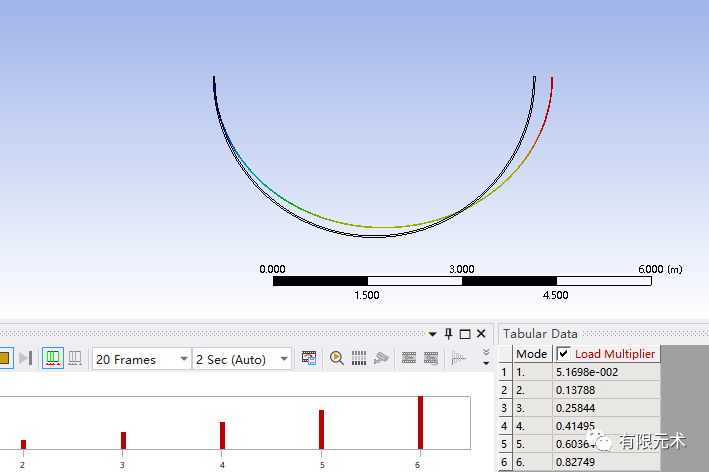Select Mode cell '3.' in table
Screen dimensions: 709x472
pyautogui.click(x=533, y=408)
